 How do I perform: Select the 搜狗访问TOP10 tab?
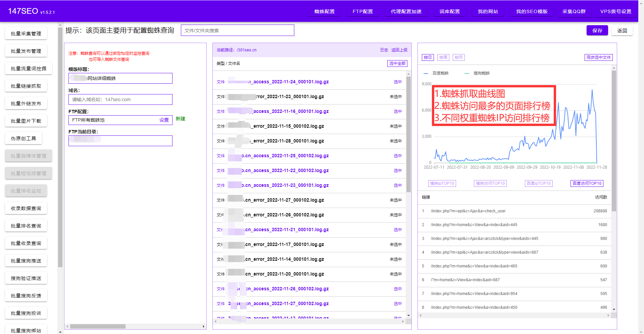pyautogui.click(x=490, y=183)
